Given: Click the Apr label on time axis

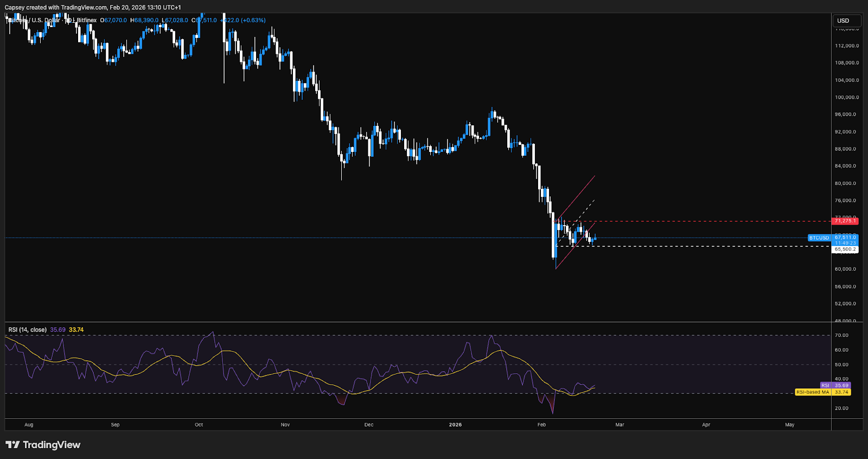Looking at the screenshot, I should point(706,425).
